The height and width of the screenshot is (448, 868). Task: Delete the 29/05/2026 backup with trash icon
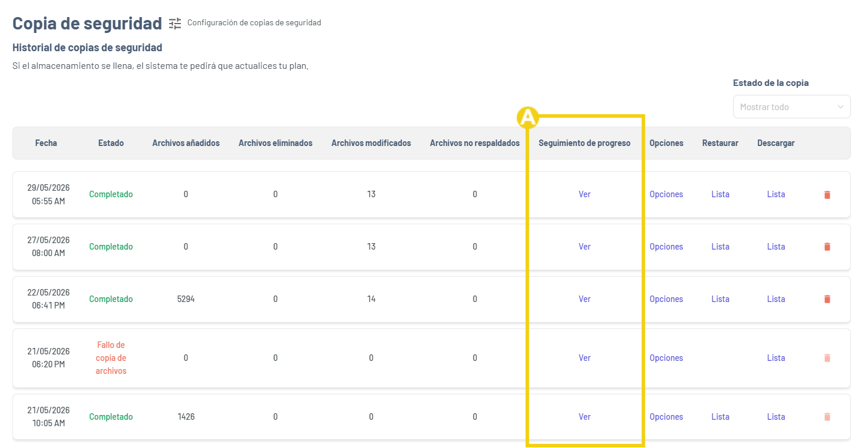[827, 194]
